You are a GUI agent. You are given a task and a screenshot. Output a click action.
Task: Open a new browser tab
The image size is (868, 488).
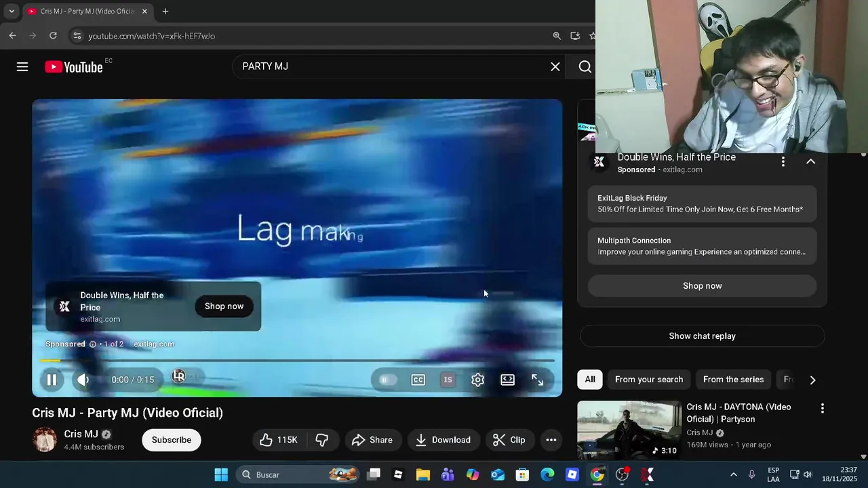(165, 12)
